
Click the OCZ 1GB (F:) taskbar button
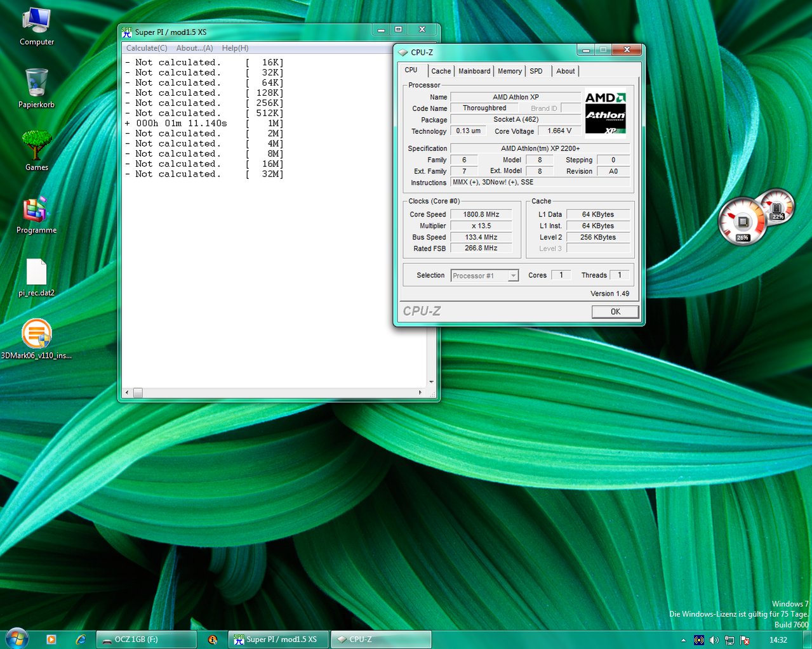pyautogui.click(x=147, y=639)
